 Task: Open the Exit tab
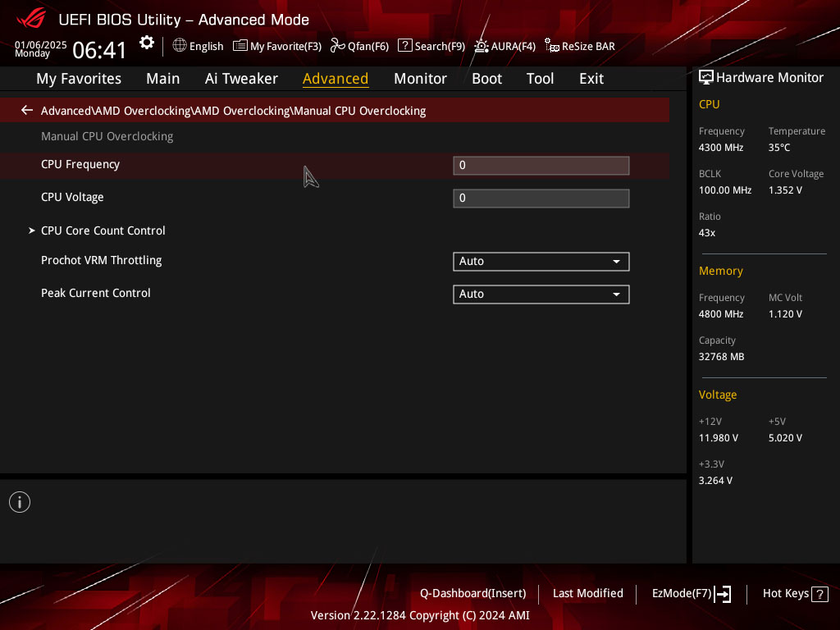pos(591,79)
